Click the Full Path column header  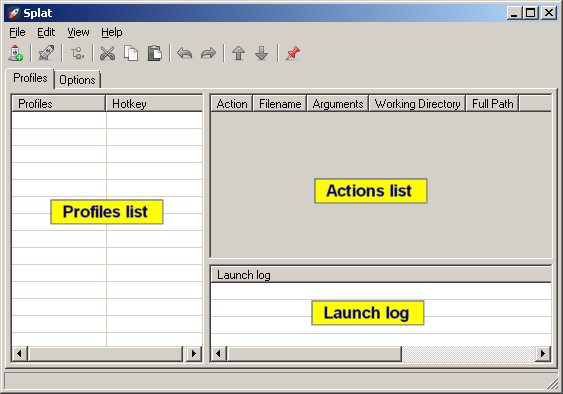pyautogui.click(x=493, y=104)
